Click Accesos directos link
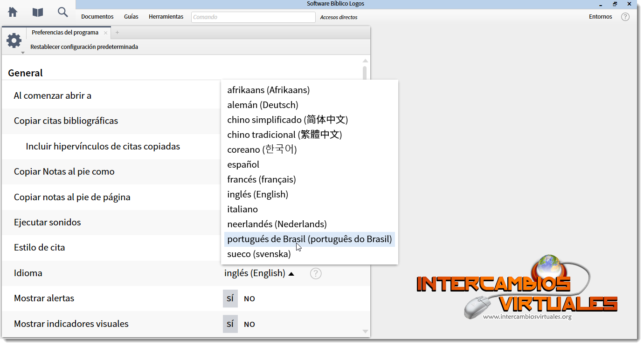 (339, 17)
